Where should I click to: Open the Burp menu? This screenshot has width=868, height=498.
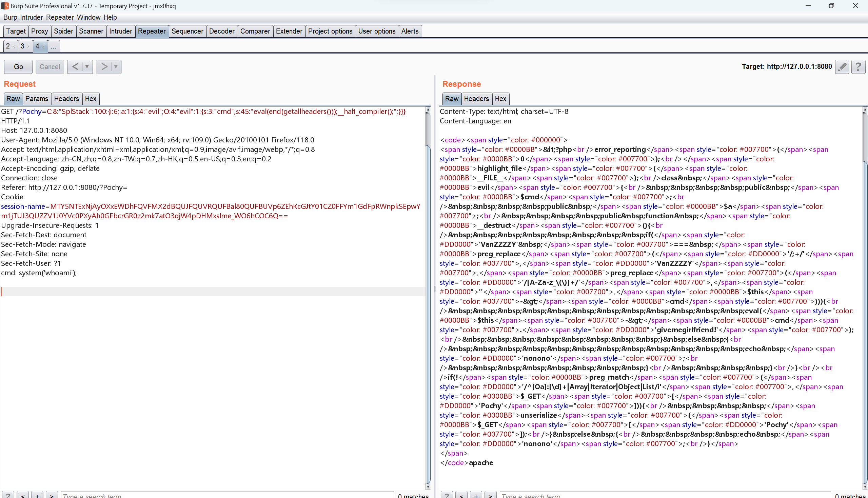pos(10,17)
